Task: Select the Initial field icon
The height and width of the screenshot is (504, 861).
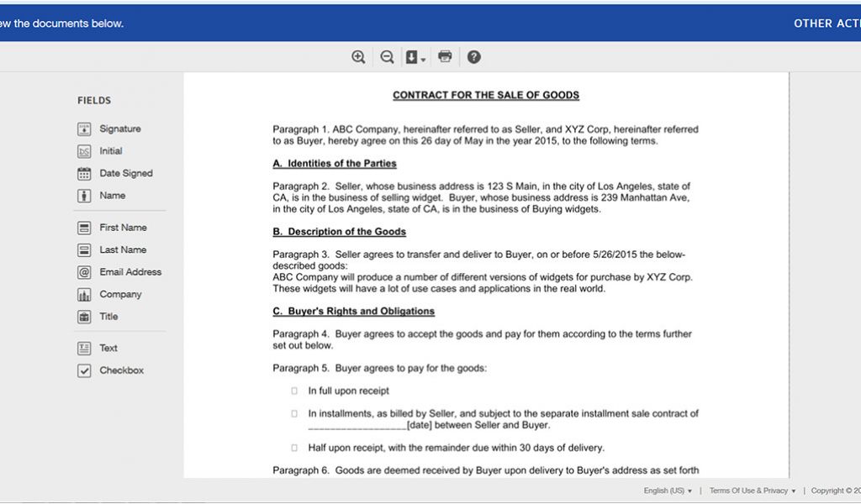Action: pos(84,151)
